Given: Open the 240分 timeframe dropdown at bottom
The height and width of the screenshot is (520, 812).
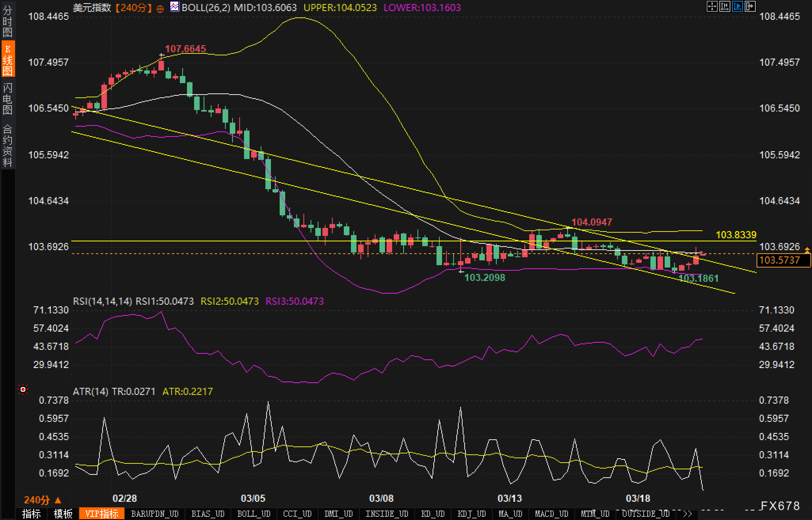Looking at the screenshot, I should coord(43,500).
